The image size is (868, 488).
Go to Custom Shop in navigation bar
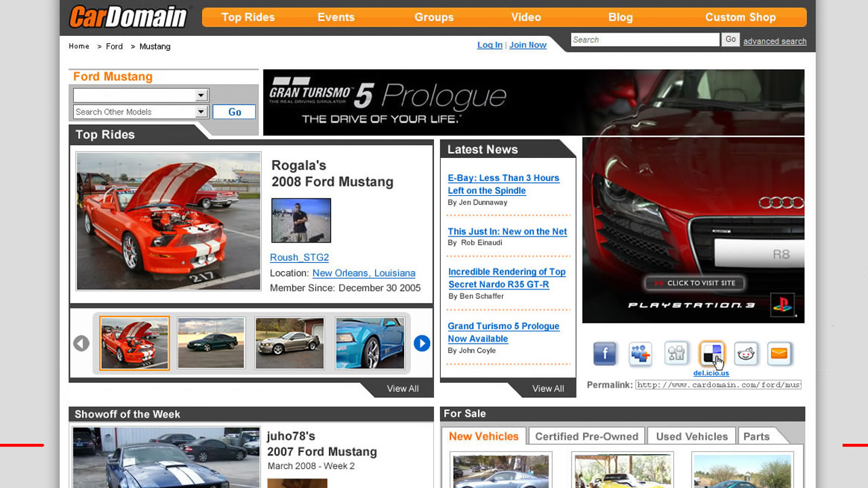coord(740,17)
